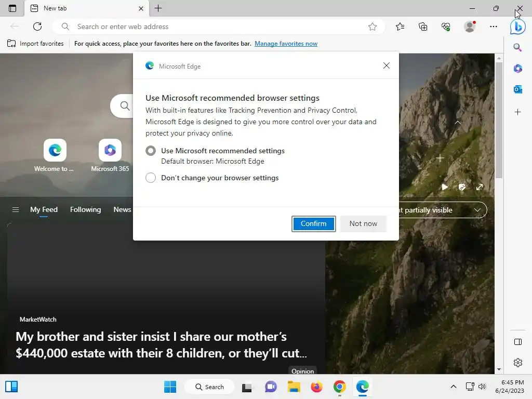Image resolution: width=532 pixels, height=399 pixels.
Task: Open Outlook sidebar icon
Action: pos(518,89)
